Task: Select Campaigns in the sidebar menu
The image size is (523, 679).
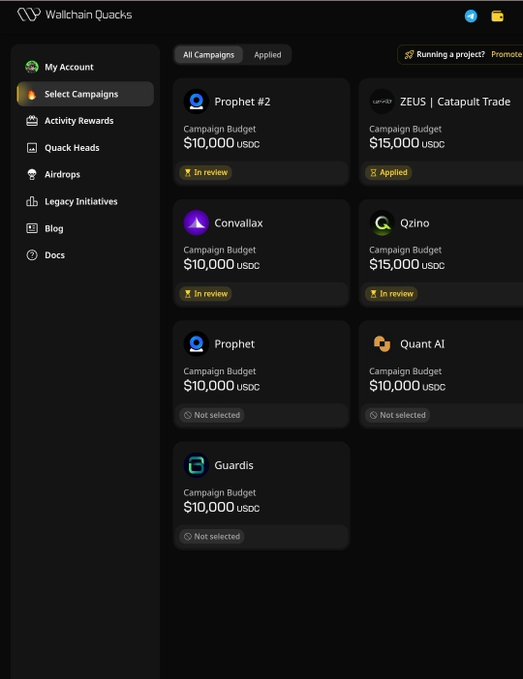Action: 85,94
